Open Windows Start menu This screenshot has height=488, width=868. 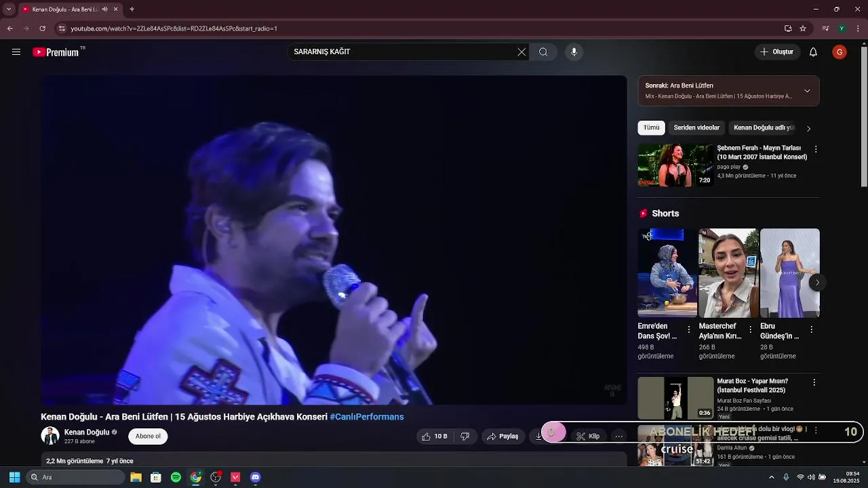[x=14, y=477]
